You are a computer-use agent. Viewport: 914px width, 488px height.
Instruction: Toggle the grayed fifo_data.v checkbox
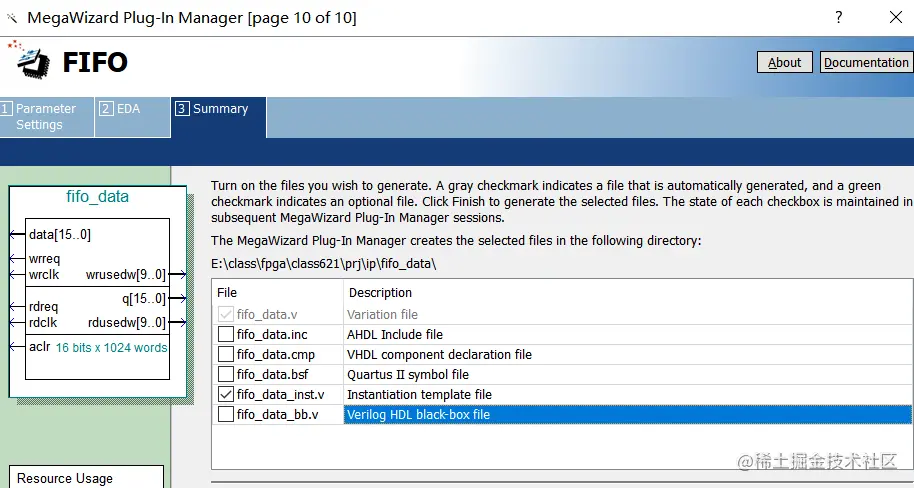226,315
